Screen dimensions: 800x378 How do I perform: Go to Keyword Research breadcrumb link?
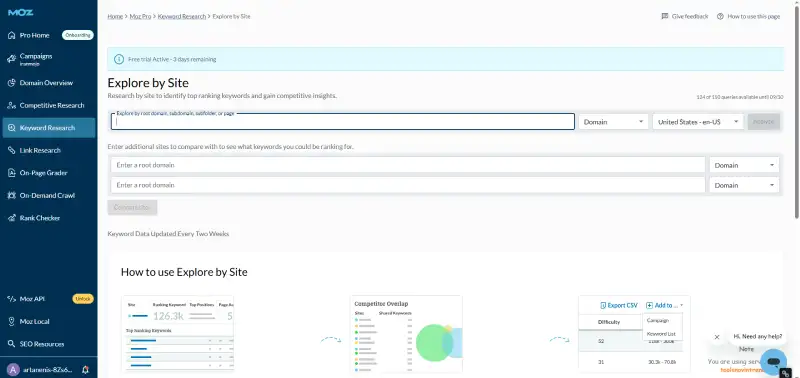click(x=182, y=16)
